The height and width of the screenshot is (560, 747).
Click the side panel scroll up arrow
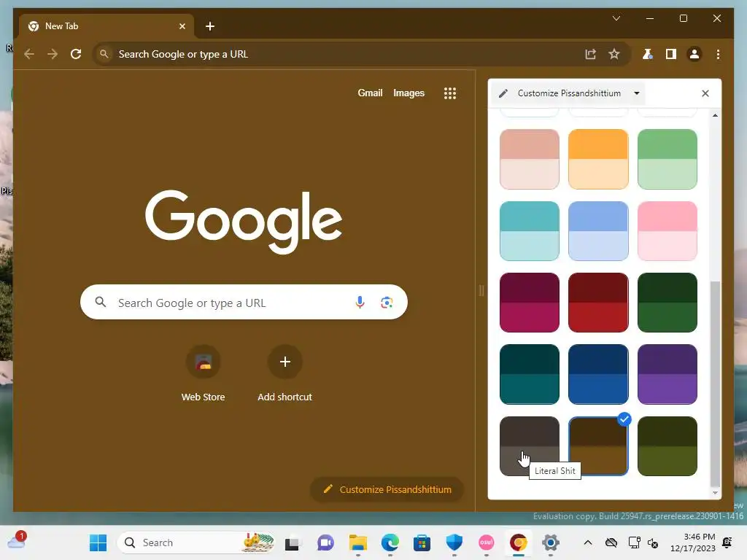point(715,115)
